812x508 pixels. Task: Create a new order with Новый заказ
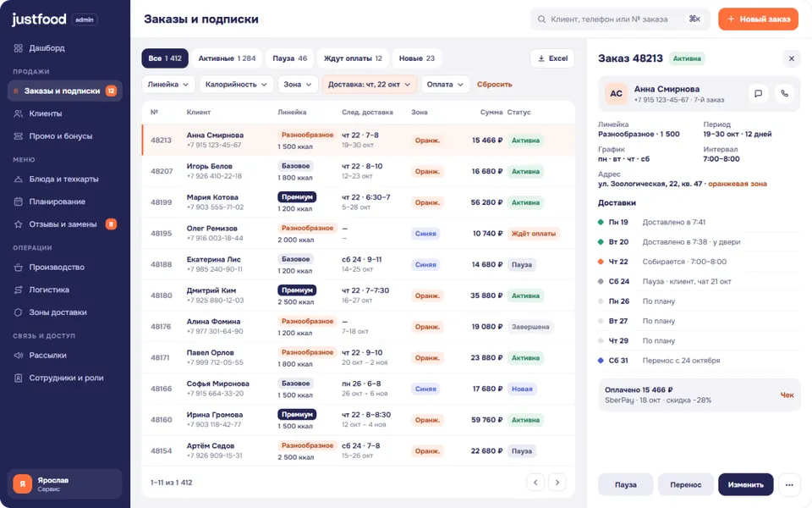click(758, 19)
